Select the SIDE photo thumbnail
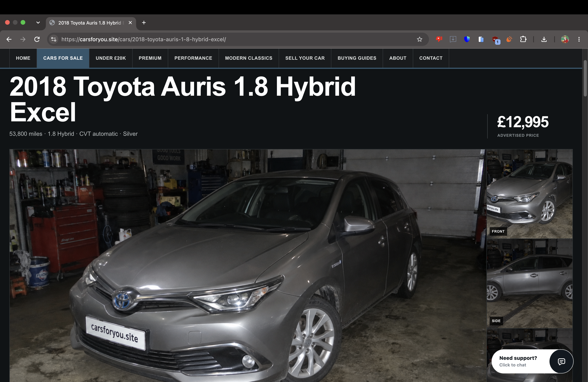 tap(529, 283)
